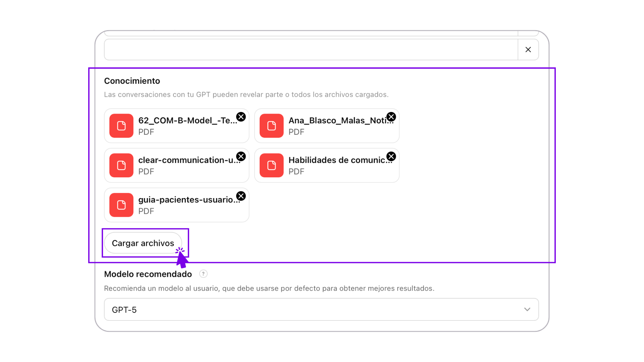Screen dimensions: 644x362
Task: Select the 62_COM-B-Model_-Te... file name
Action: (x=187, y=120)
